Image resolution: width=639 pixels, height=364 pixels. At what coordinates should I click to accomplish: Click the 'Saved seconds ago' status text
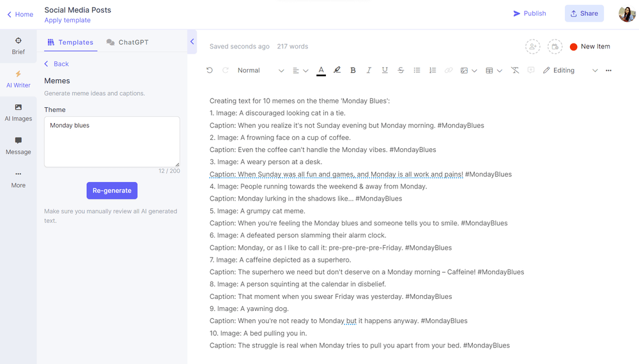(x=240, y=47)
